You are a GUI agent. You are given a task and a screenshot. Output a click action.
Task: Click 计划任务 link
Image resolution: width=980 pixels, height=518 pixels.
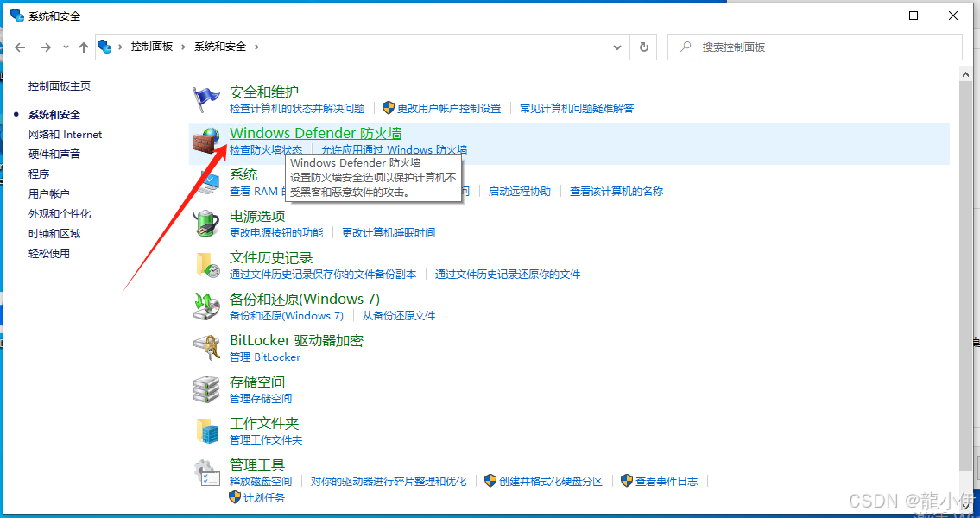pos(263,498)
